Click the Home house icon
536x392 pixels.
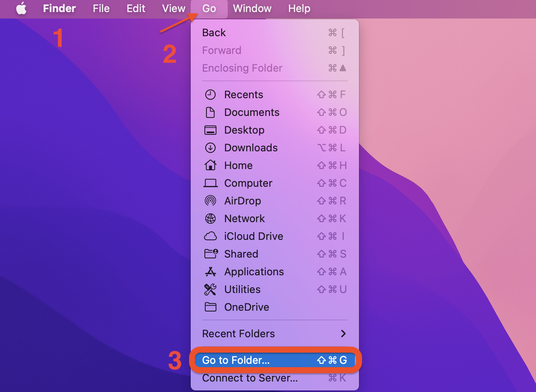210,165
